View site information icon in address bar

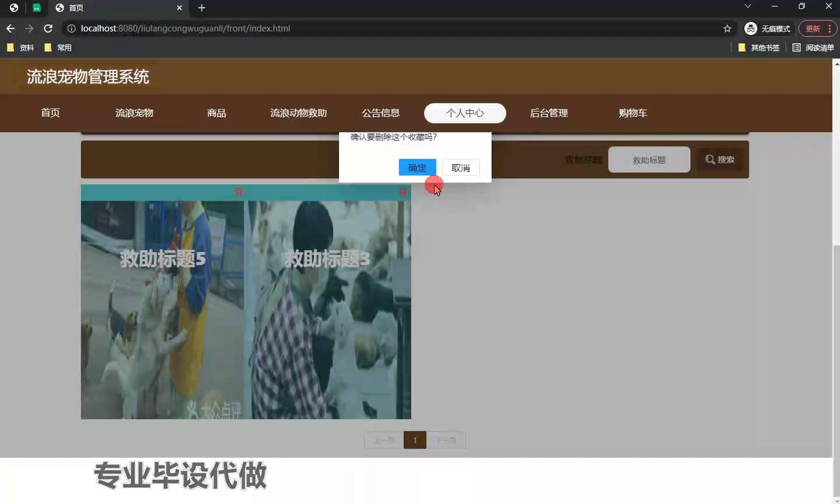[71, 29]
